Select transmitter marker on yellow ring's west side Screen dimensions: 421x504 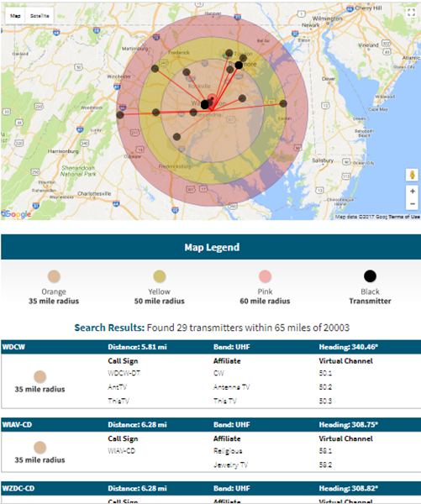tap(156, 113)
